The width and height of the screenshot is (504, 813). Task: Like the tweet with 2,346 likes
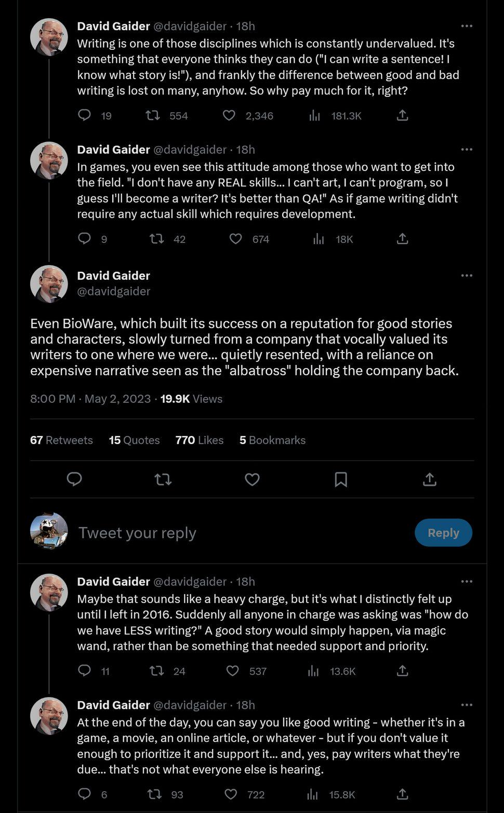click(x=229, y=115)
